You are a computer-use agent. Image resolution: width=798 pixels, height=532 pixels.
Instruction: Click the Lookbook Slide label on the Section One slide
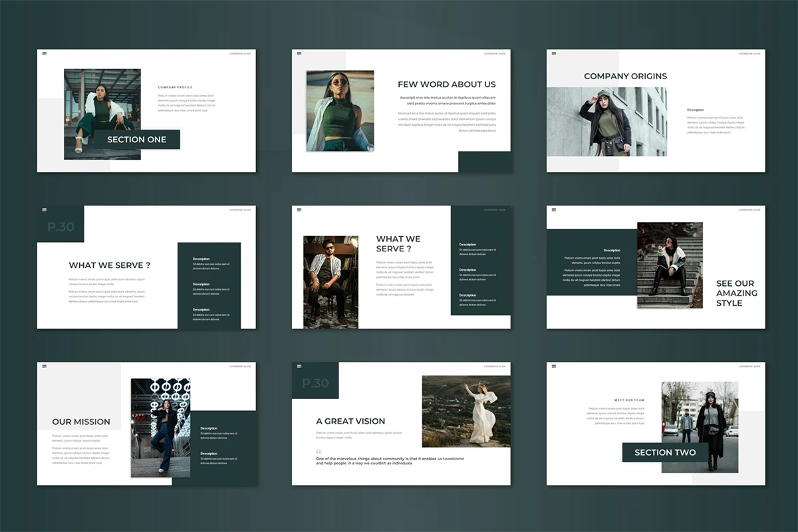click(239, 53)
